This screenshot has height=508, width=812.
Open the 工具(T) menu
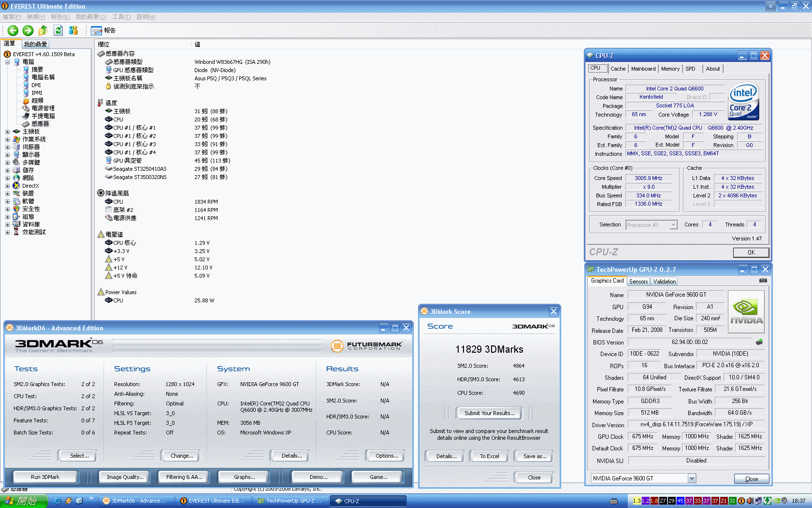click(121, 17)
